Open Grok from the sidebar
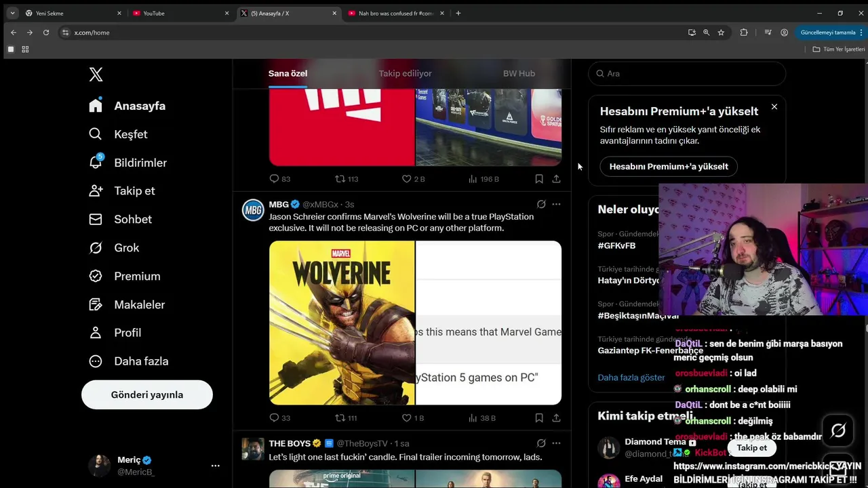The width and height of the screenshot is (868, 488). point(114,248)
